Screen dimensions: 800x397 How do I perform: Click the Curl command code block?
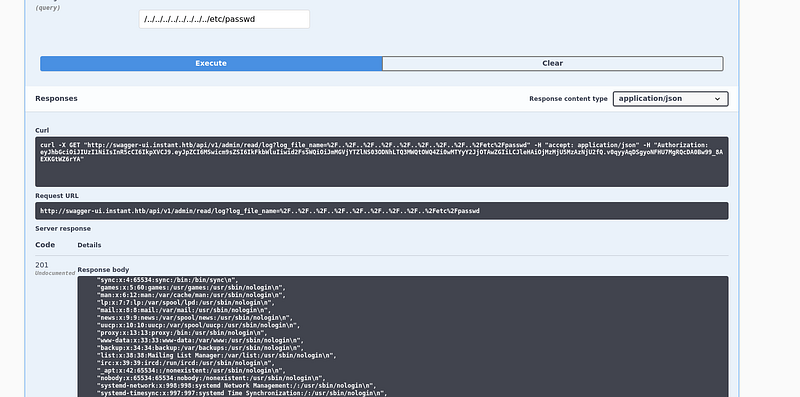pyautogui.click(x=382, y=162)
